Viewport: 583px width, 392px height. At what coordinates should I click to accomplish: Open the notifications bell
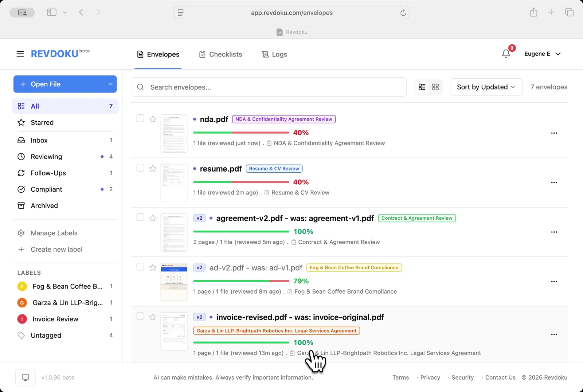tap(506, 54)
